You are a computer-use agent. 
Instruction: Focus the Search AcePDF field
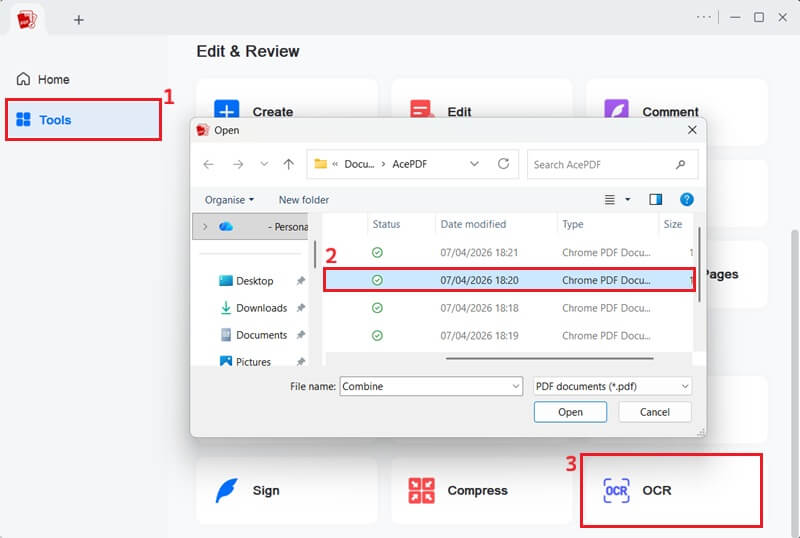[x=612, y=164]
